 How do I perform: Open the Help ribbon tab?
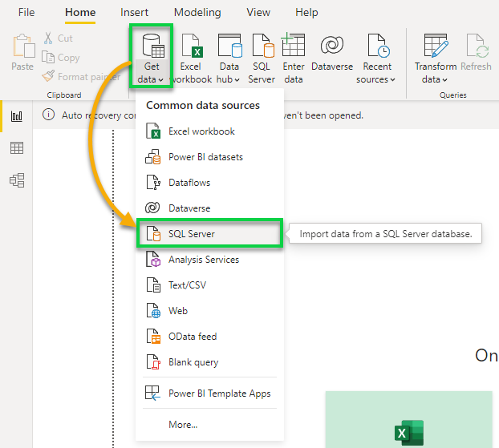306,12
